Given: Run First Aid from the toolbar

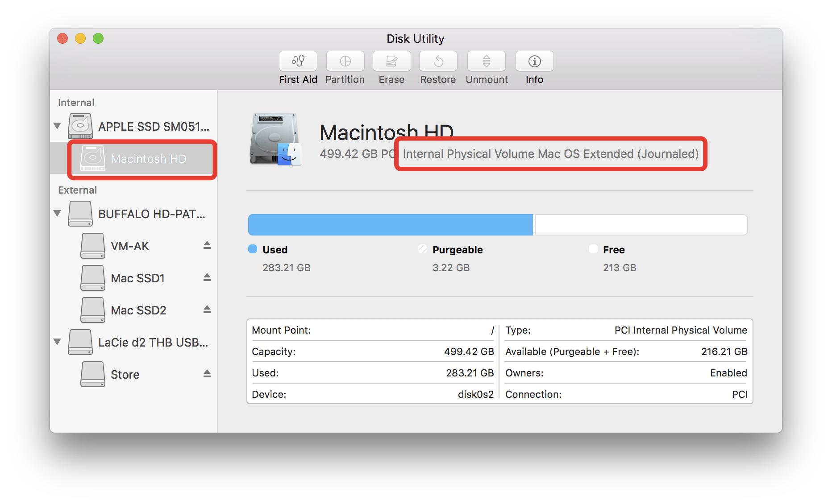Looking at the screenshot, I should tap(298, 61).
